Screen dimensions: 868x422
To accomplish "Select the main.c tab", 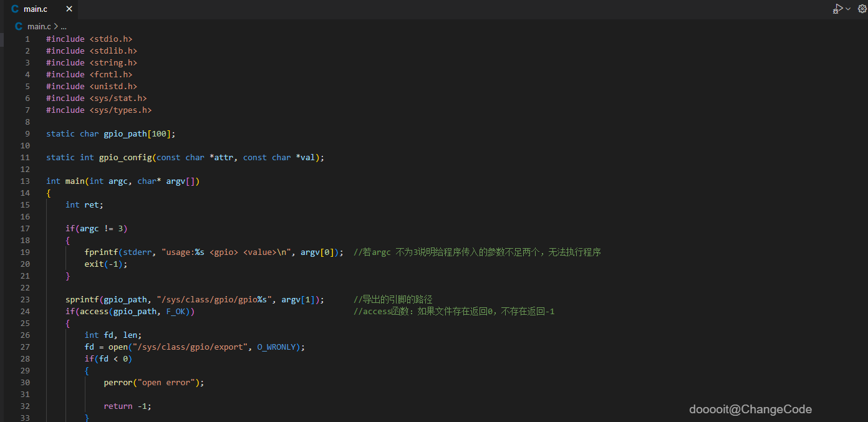I will tap(36, 9).
